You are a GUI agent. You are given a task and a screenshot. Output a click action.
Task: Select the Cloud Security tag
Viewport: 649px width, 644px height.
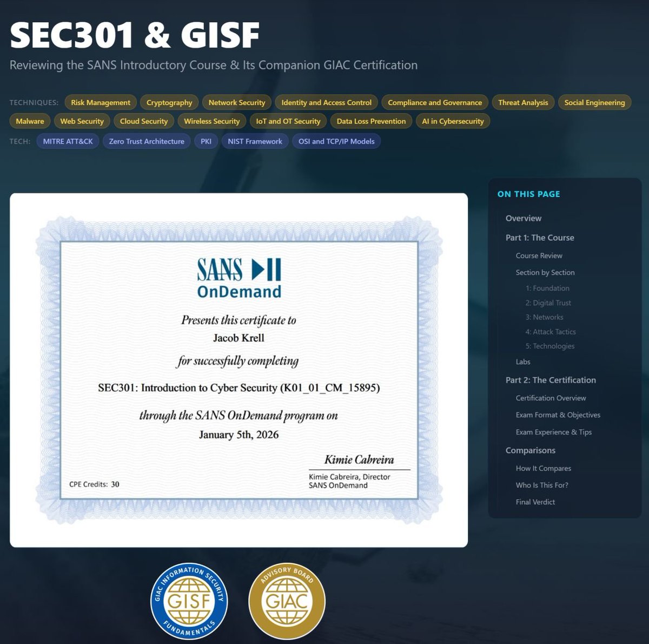(144, 121)
